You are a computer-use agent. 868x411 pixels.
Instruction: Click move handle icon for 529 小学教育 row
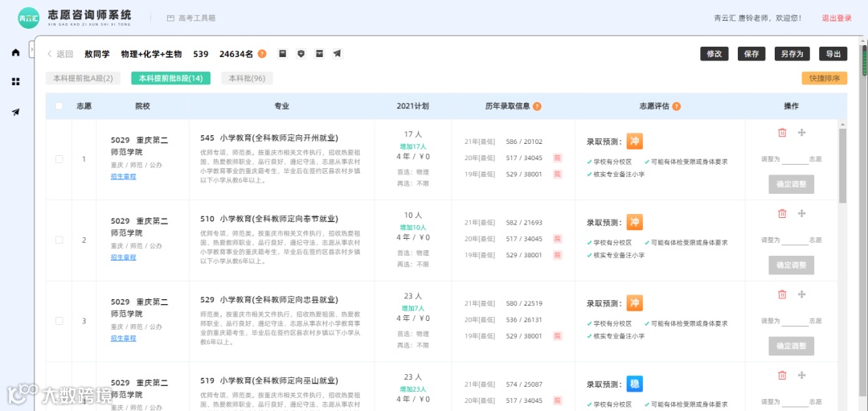click(801, 294)
